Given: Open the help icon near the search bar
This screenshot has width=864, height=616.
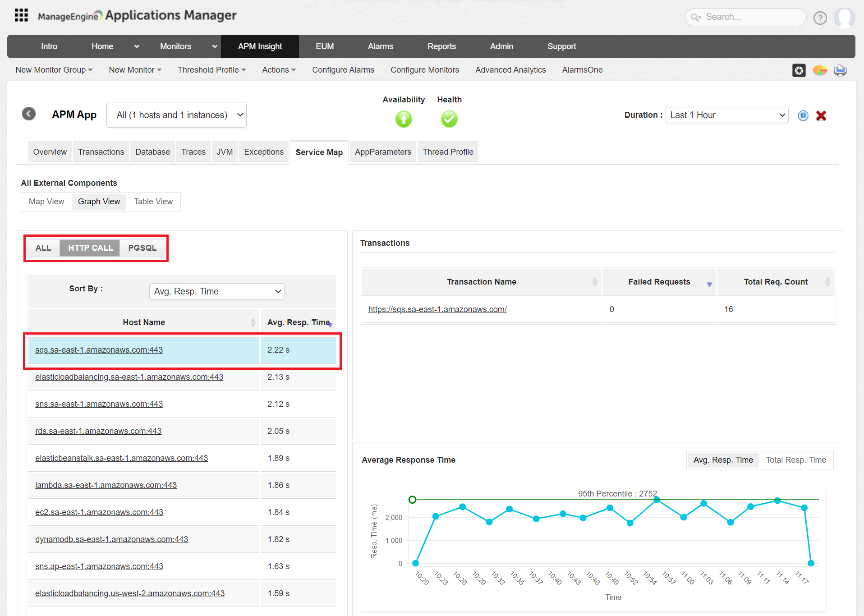Looking at the screenshot, I should click(x=820, y=18).
